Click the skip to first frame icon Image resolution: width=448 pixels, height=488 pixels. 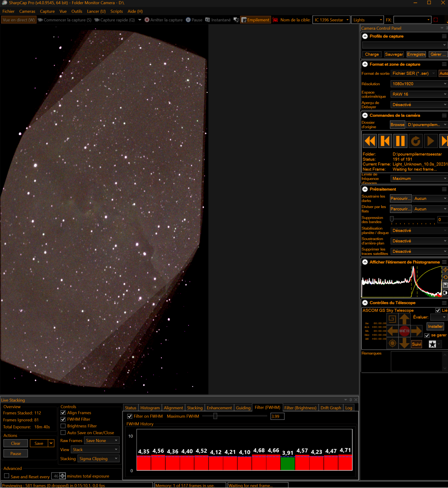click(x=385, y=141)
